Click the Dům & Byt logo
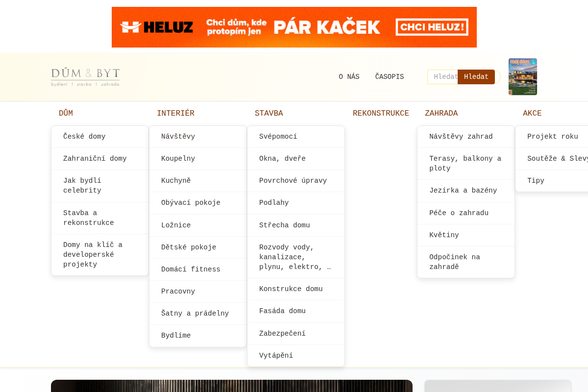 coord(85,77)
